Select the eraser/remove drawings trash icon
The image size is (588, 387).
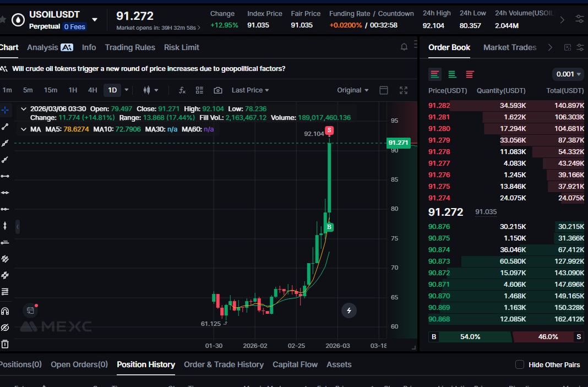(x=6, y=344)
